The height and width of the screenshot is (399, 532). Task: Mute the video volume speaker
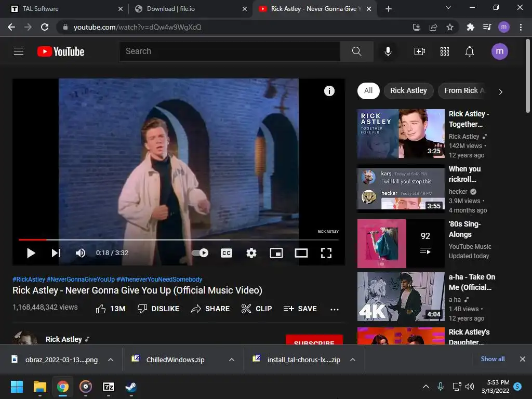click(x=81, y=253)
